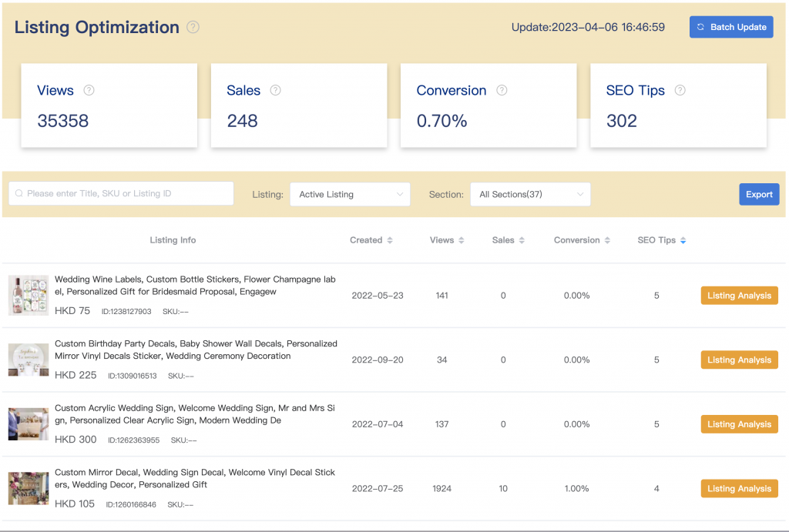Click help icon next to Listing Optimization
Image resolution: width=789 pixels, height=532 pixels.
pyautogui.click(x=193, y=28)
